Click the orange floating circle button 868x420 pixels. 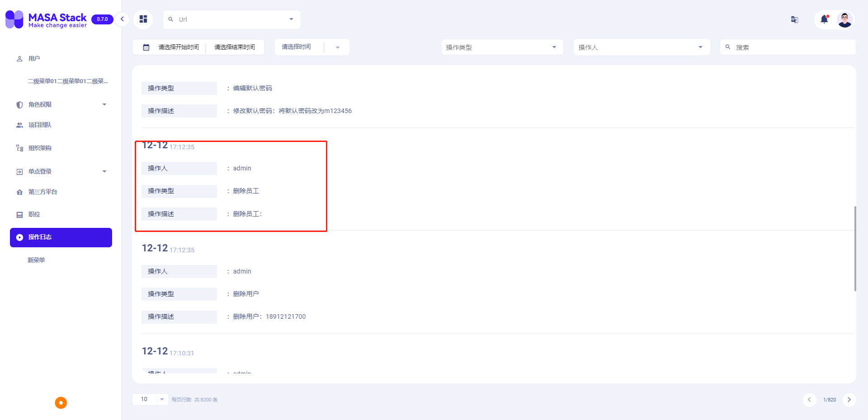pos(61,403)
